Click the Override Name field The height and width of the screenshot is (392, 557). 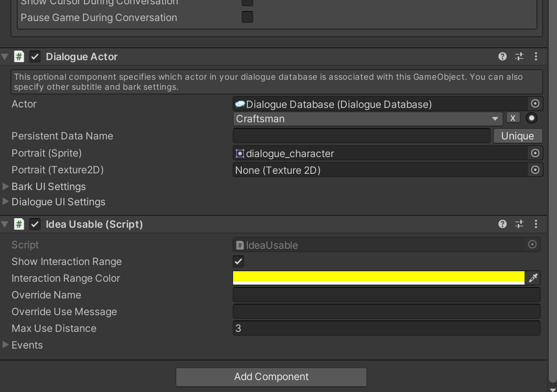pyautogui.click(x=386, y=295)
